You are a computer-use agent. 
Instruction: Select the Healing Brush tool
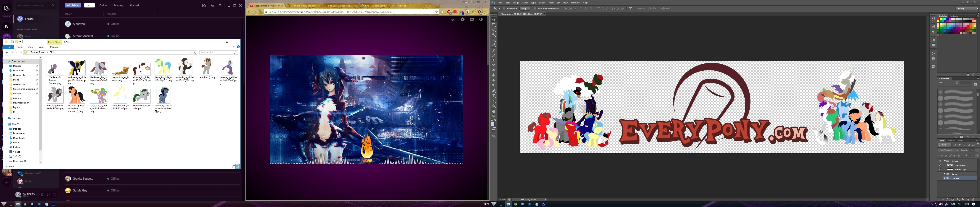pyautogui.click(x=494, y=50)
